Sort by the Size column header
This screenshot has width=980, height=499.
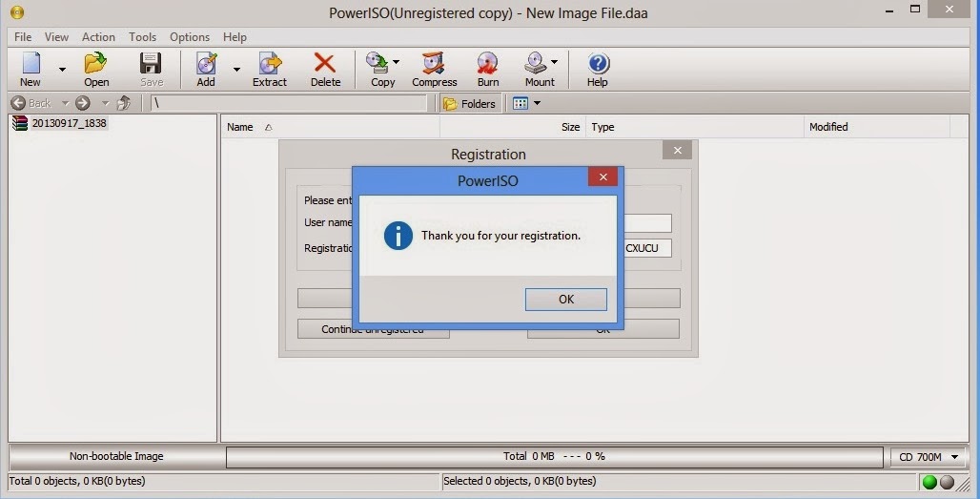[513, 127]
